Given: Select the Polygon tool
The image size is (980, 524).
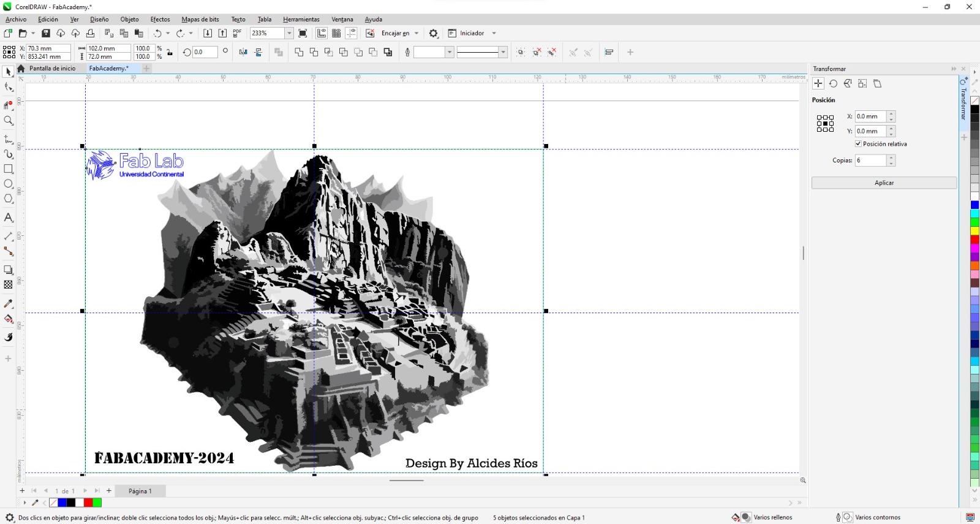Looking at the screenshot, I should coord(9,199).
